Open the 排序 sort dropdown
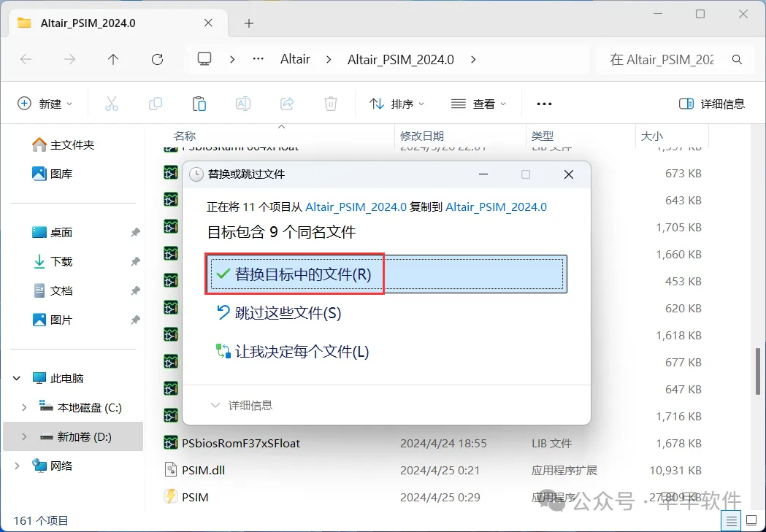766x532 pixels. (x=397, y=104)
